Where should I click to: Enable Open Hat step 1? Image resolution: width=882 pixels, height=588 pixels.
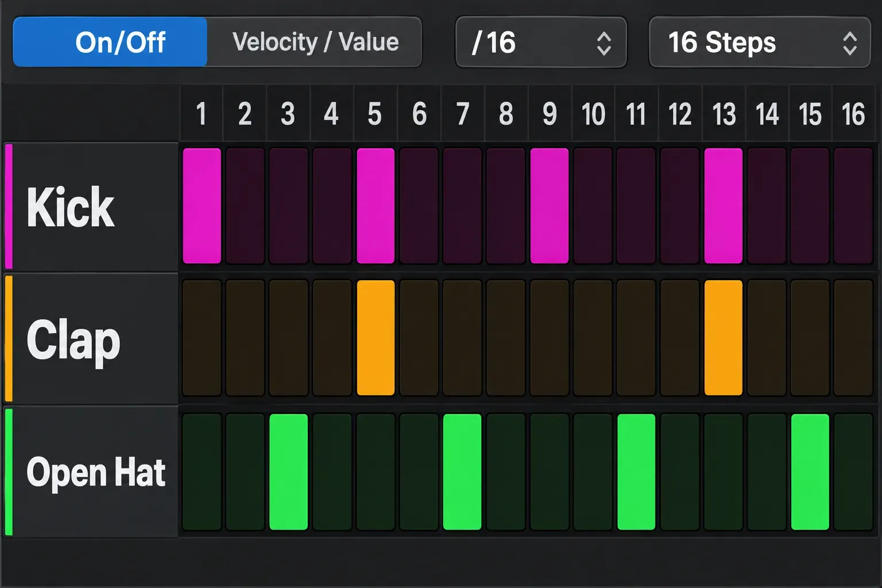pyautogui.click(x=202, y=471)
